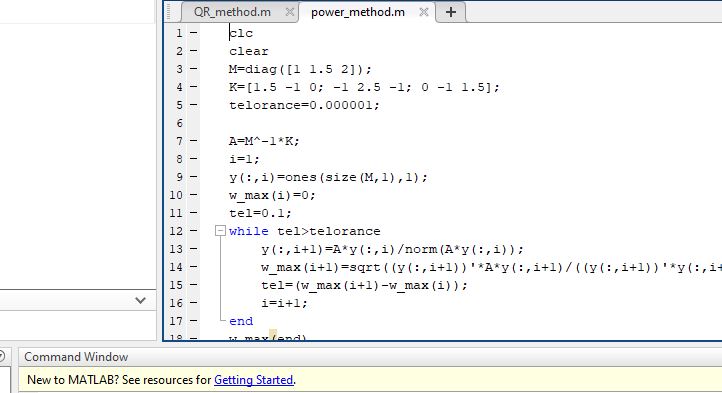Image resolution: width=722 pixels, height=393 pixels.
Task: Set breakpoint dash on line 1
Action: coord(193,33)
